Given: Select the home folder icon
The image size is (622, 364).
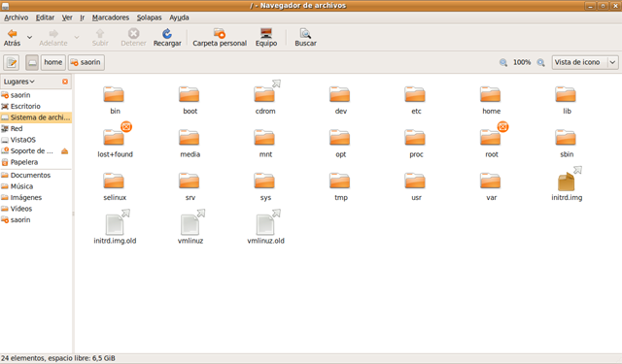Looking at the screenshot, I should [491, 95].
